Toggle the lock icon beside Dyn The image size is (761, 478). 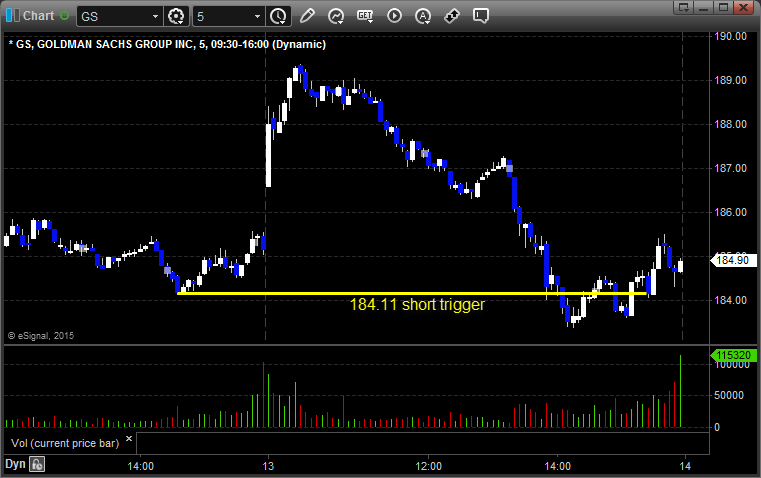click(36, 464)
